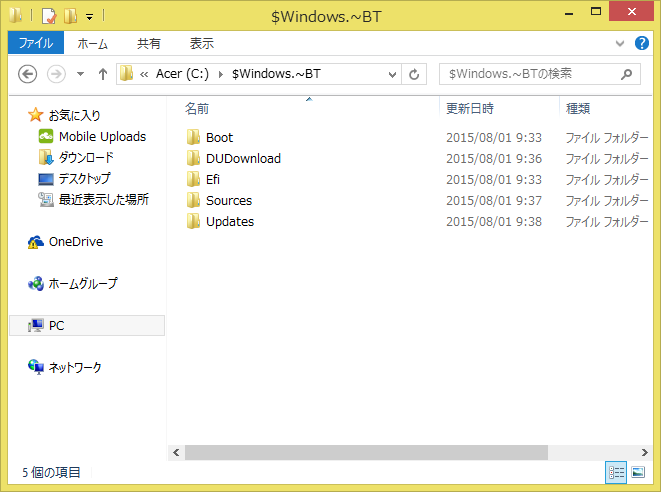Open お気に入り in navigation pane

pyautogui.click(x=75, y=115)
